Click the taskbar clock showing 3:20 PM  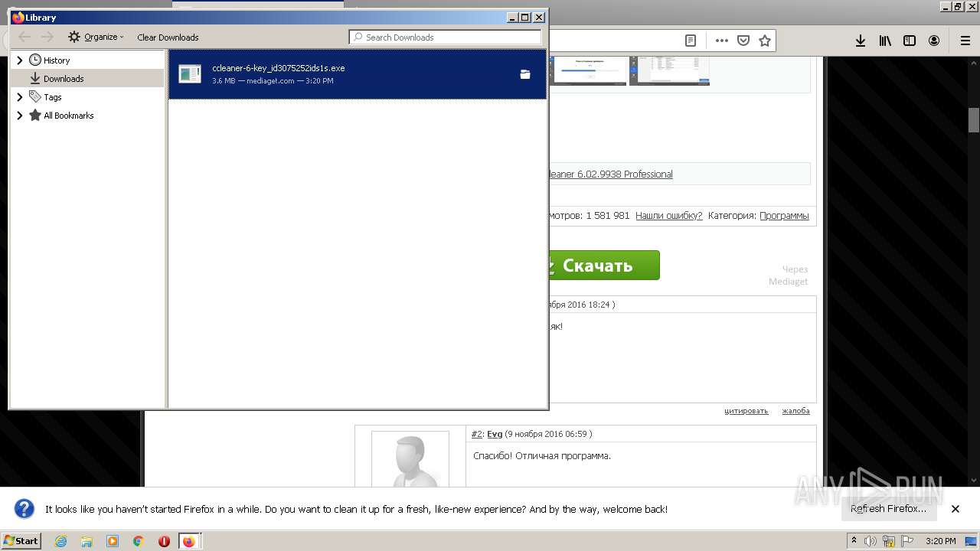tap(940, 541)
